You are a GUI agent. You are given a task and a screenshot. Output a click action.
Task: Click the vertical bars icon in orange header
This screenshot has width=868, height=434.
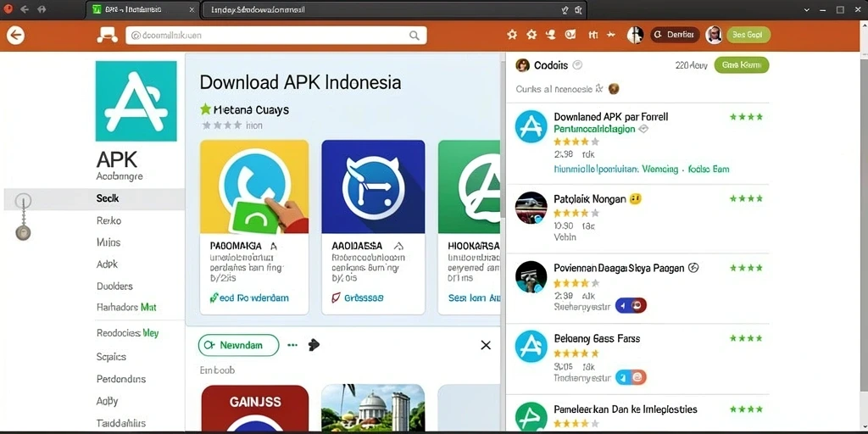(593, 35)
